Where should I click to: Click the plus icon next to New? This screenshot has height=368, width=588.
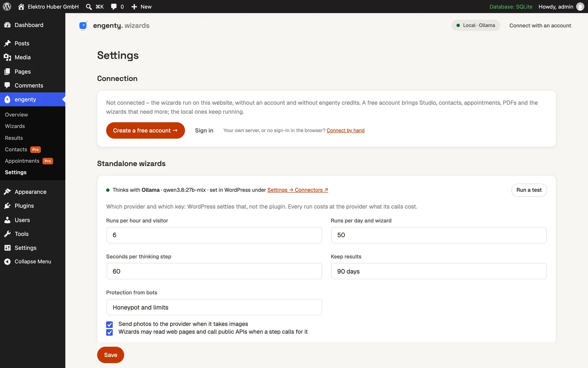134,7
